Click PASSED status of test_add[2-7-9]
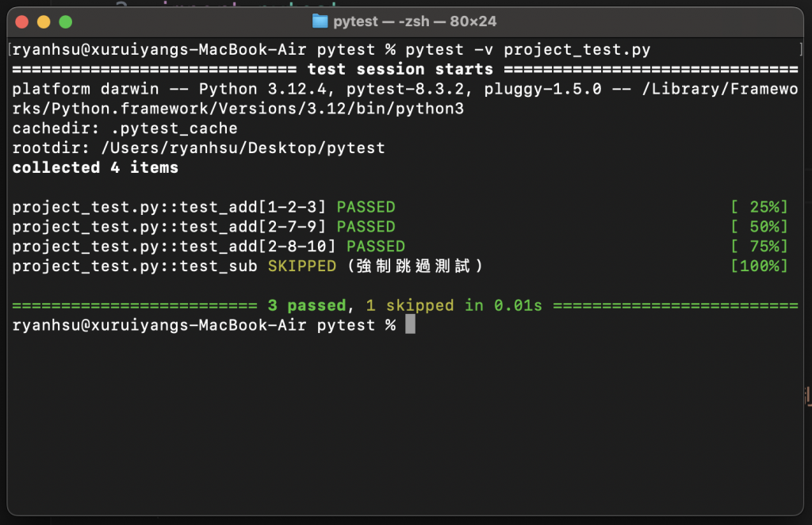This screenshot has width=812, height=525. coord(366,227)
